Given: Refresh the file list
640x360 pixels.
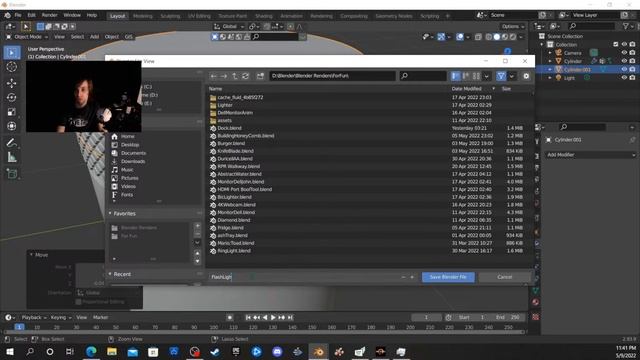Looking at the screenshot, I should click(x=245, y=76).
